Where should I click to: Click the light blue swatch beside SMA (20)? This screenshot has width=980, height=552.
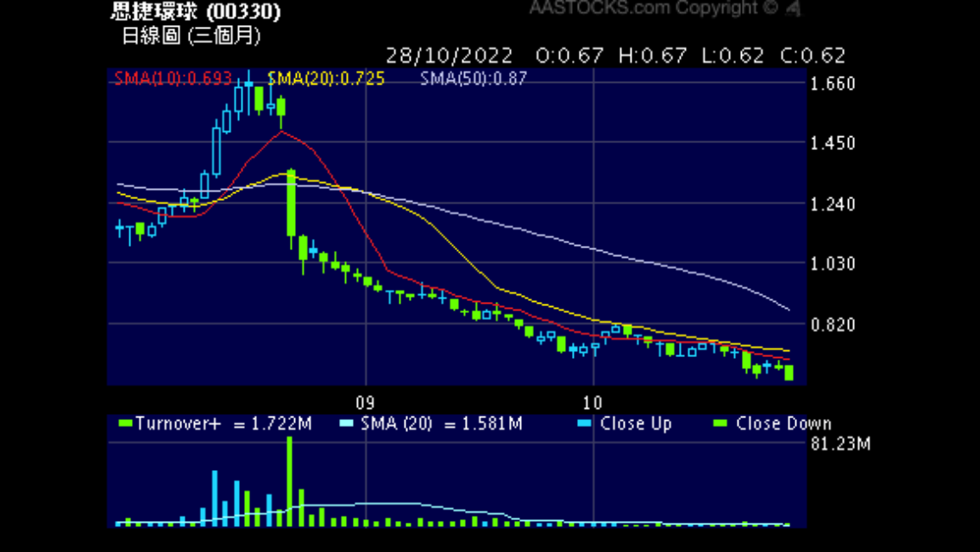pyautogui.click(x=346, y=423)
